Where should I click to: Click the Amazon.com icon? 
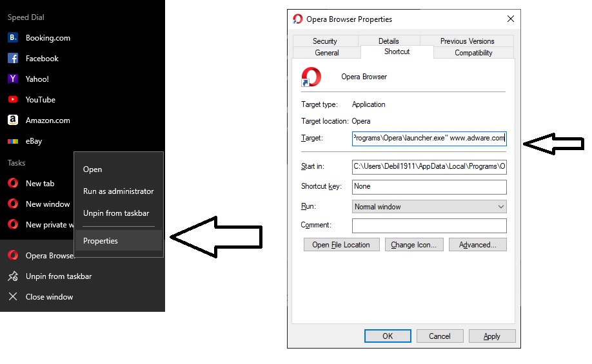point(13,120)
